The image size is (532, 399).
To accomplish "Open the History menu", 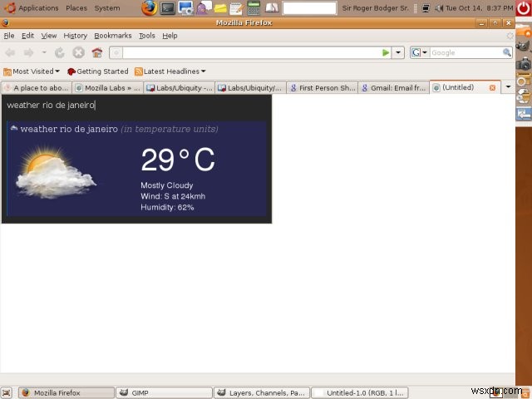I will coord(76,36).
